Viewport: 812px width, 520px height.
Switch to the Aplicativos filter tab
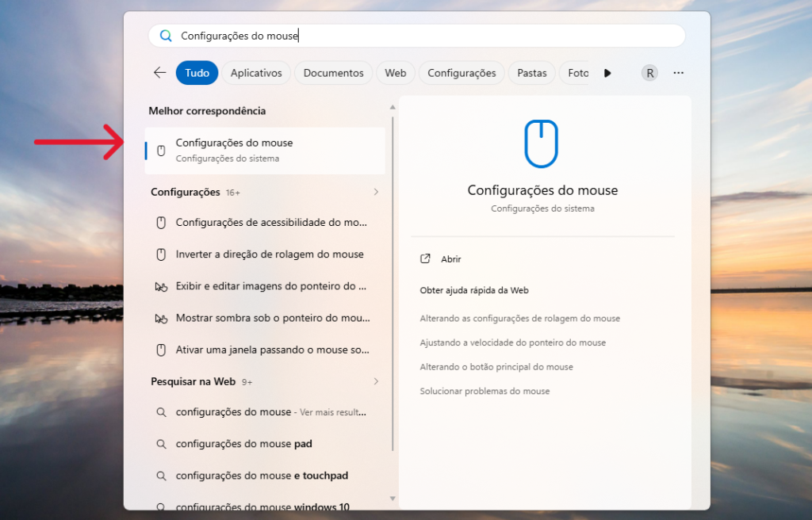click(x=255, y=72)
